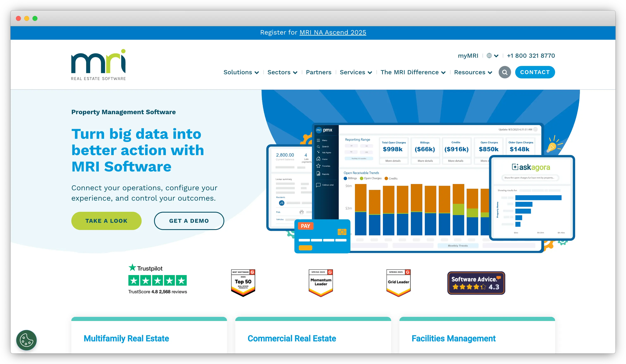626x364 pixels.
Task: Open The MRI Difference dropdown
Action: click(413, 72)
